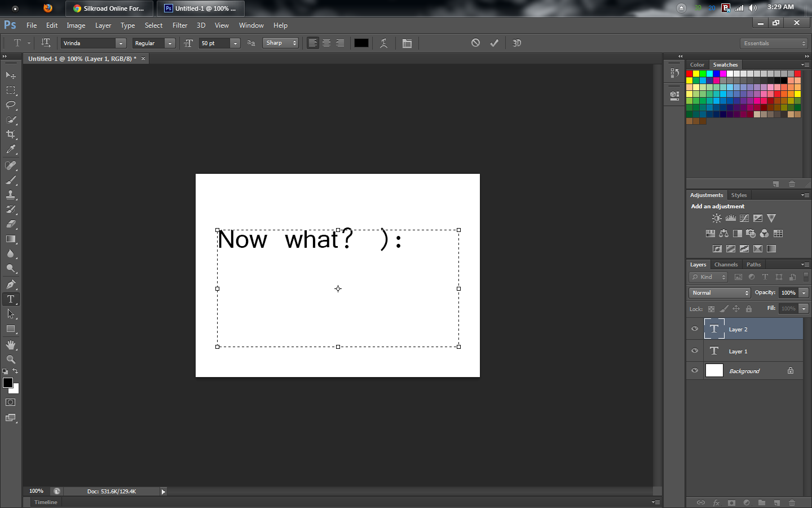Hide the Background layer visibility
The width and height of the screenshot is (812, 508).
pos(694,370)
